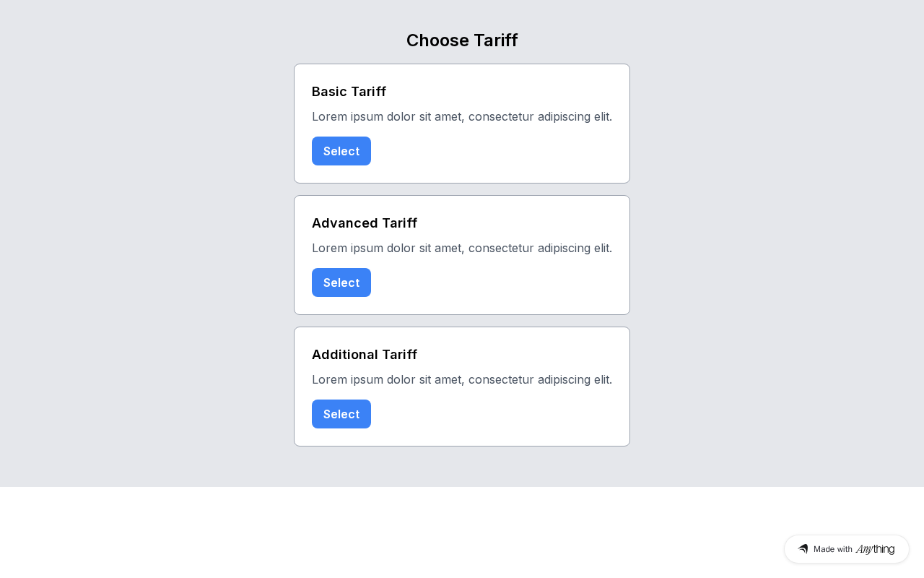This screenshot has height=578, width=924.
Task: Click grey background left of Basic Tariff card
Action: tap(144, 123)
